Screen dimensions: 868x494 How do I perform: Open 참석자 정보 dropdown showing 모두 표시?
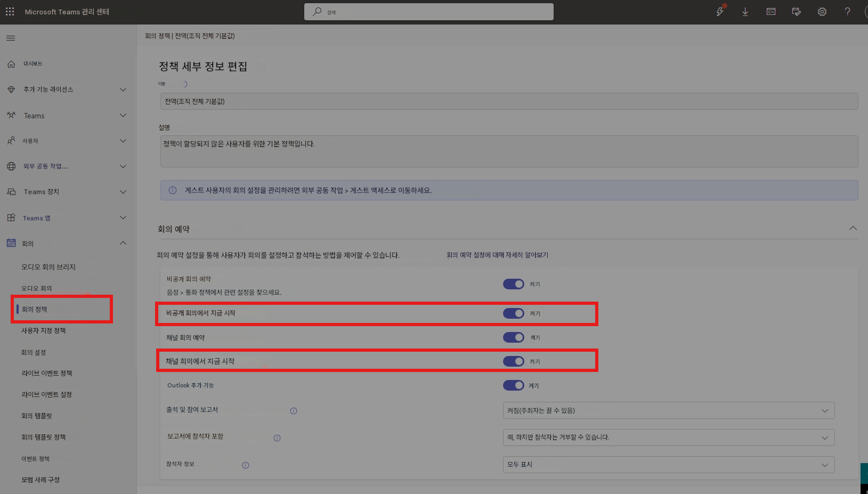669,465
